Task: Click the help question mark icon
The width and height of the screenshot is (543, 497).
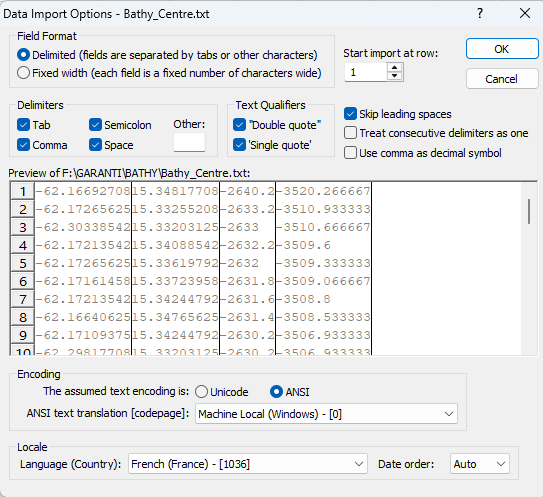Action: click(480, 14)
